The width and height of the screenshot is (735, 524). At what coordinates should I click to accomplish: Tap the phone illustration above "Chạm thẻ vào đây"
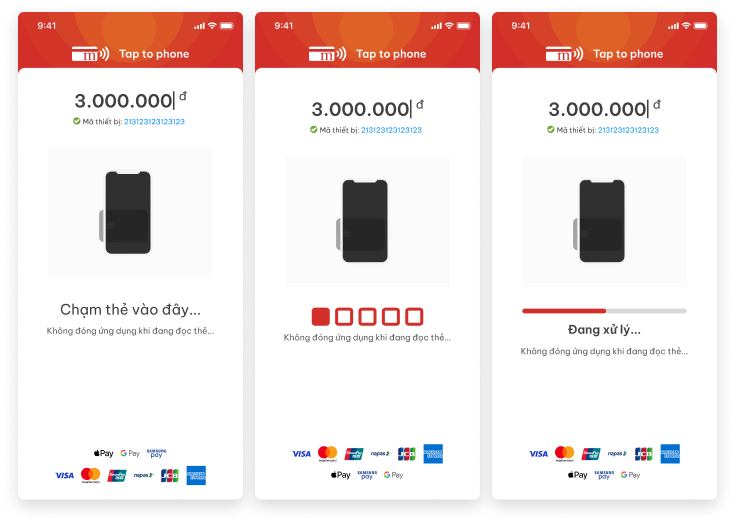(x=127, y=213)
